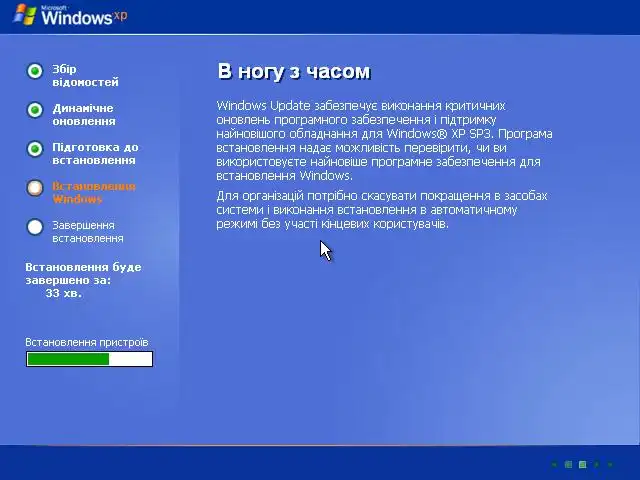The image size is (640, 480).
Task: Click the 'Встановлення буде завершено за:' text
Action: pyautogui.click(x=83, y=273)
